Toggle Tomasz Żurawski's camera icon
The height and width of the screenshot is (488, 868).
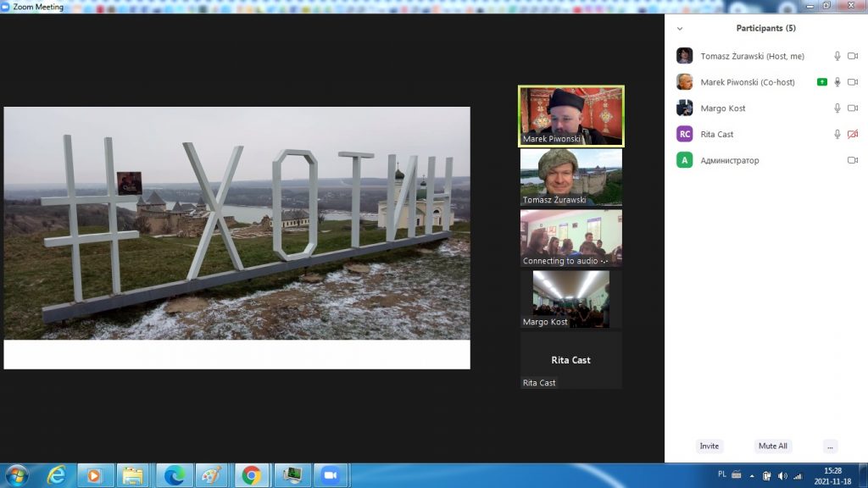pos(853,57)
